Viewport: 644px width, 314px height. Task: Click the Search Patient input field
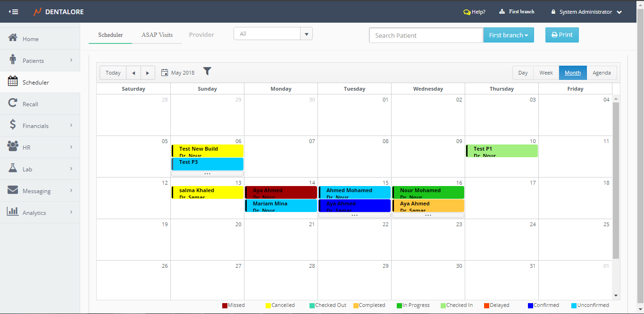[x=426, y=35]
